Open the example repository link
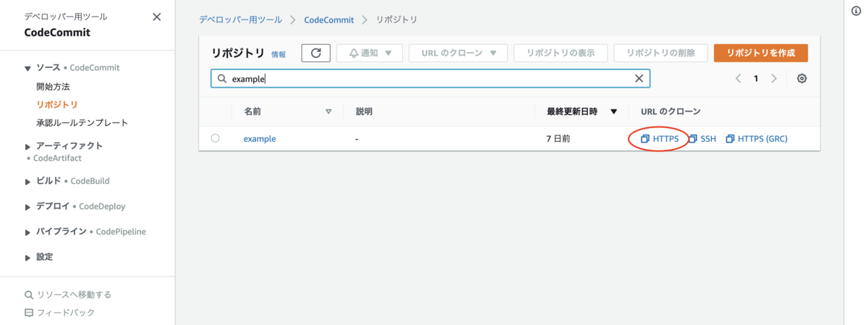 260,138
